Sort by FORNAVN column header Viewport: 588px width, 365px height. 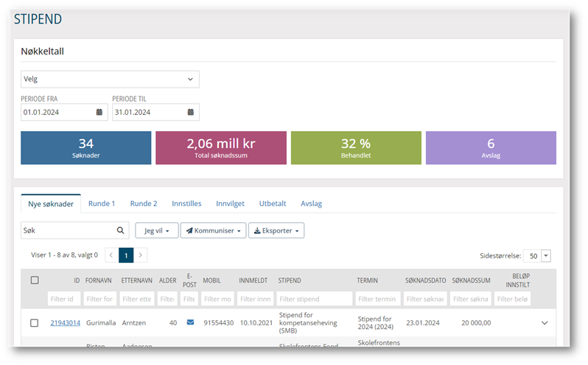(98, 280)
